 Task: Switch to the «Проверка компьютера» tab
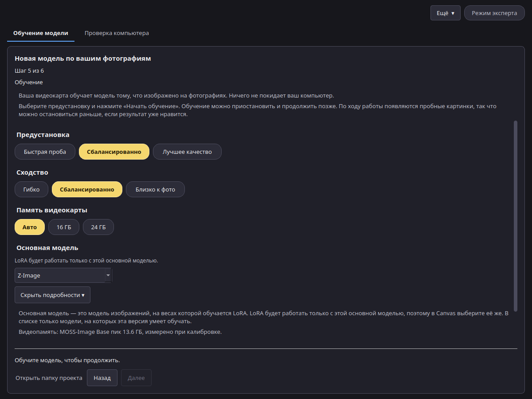[x=117, y=33]
